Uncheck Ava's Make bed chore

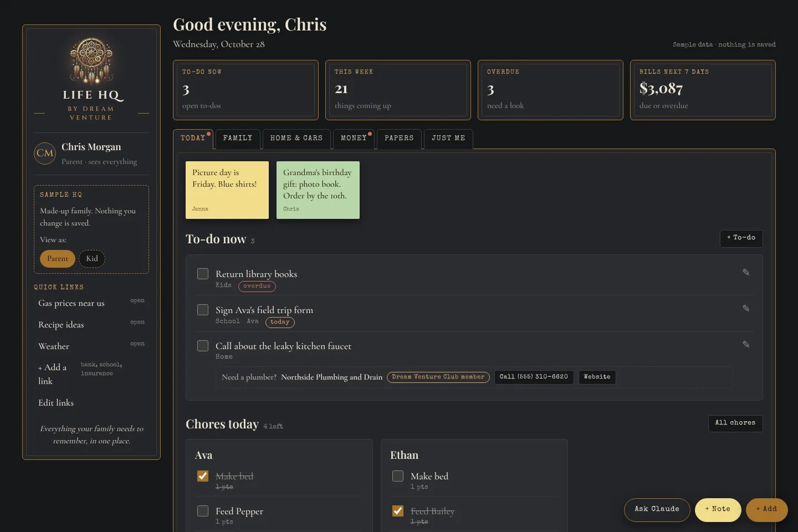tap(203, 476)
